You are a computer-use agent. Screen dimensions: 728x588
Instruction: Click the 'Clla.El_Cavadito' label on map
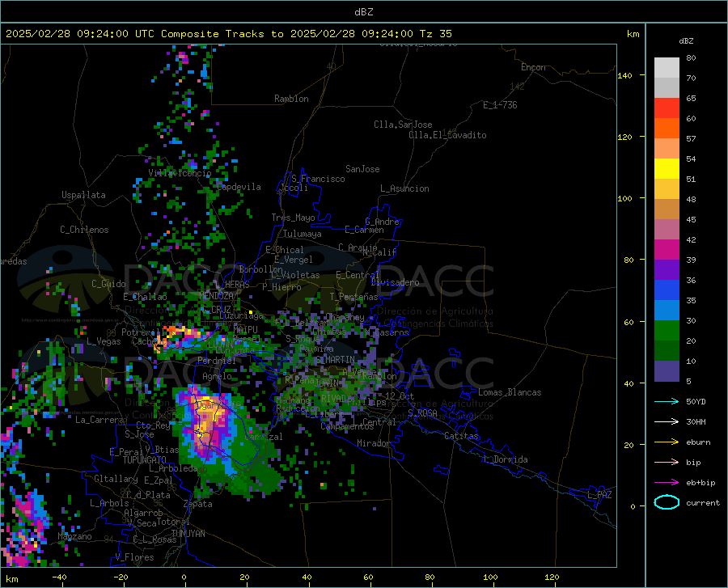tap(447, 135)
